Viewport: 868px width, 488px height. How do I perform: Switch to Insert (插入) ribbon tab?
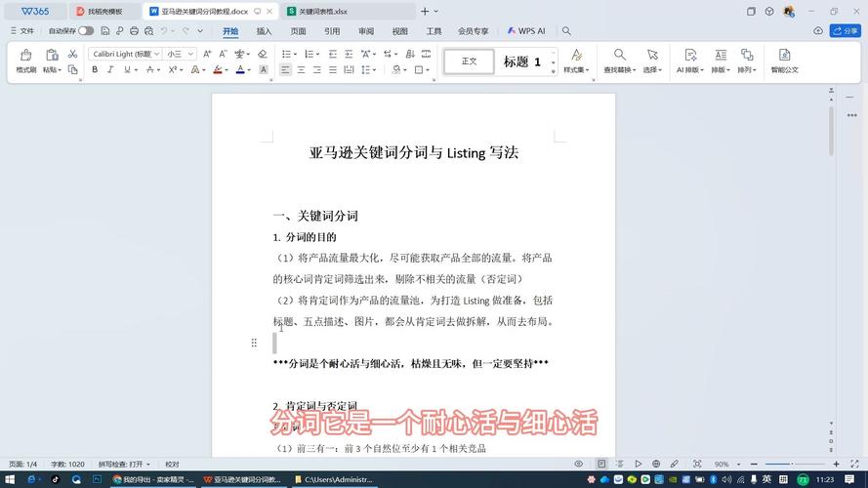[264, 31]
